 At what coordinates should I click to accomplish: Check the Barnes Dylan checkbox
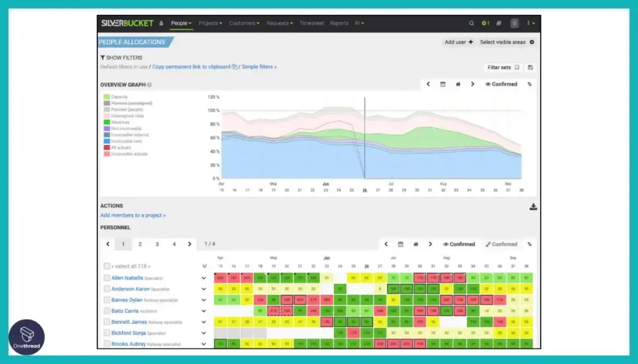point(107,300)
